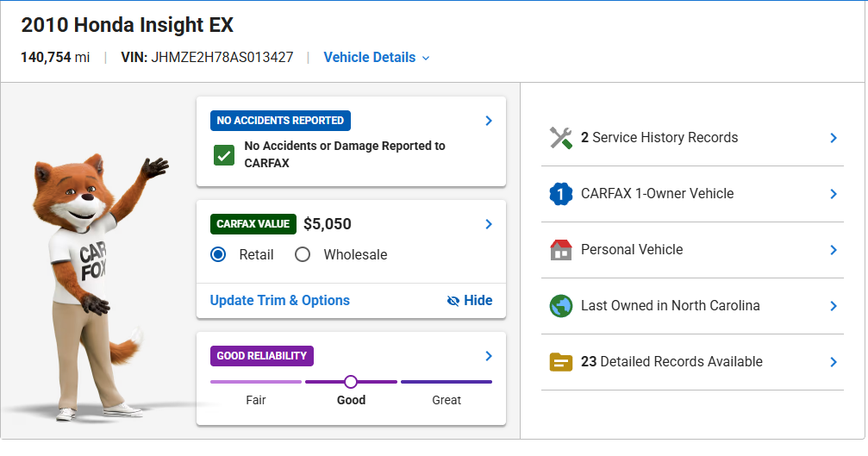Viewport: 868px width, 456px height.
Task: Select the Retail value option
Action: coord(218,254)
